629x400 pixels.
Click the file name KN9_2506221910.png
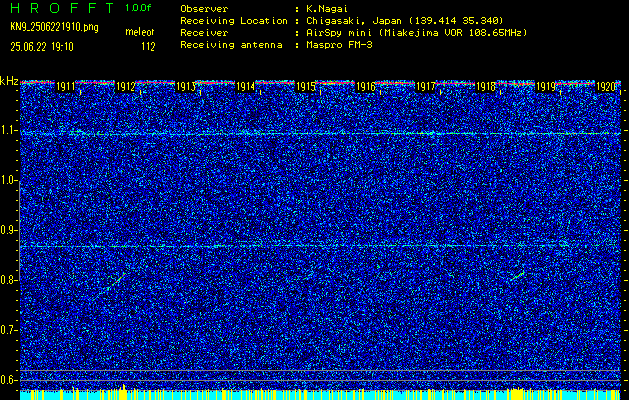coord(54,27)
